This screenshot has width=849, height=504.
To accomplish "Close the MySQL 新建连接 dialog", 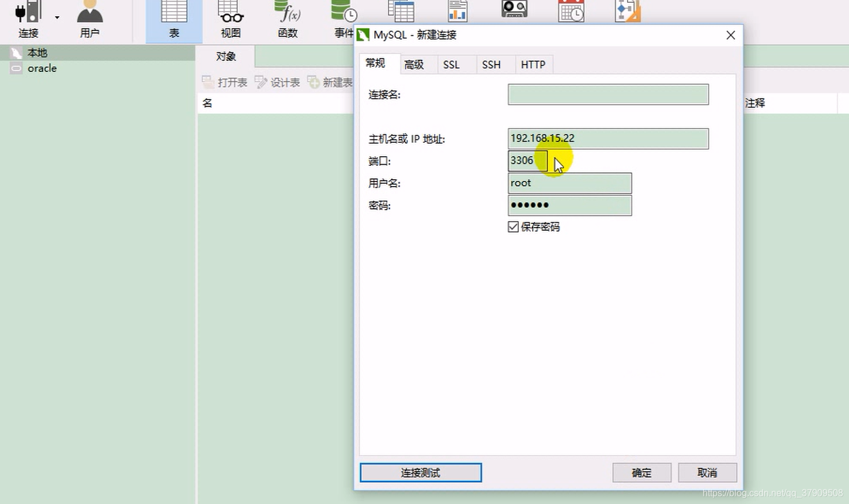I will coord(730,35).
